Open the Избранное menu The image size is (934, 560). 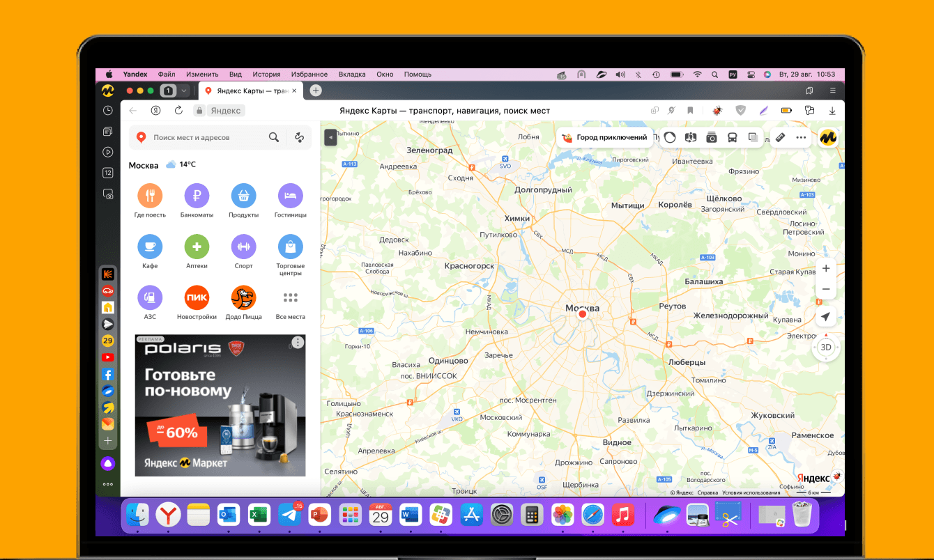[309, 74]
